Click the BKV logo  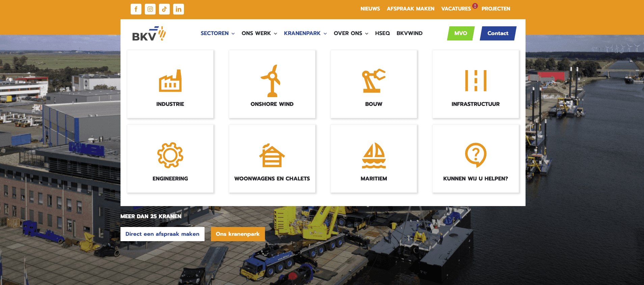(x=149, y=33)
